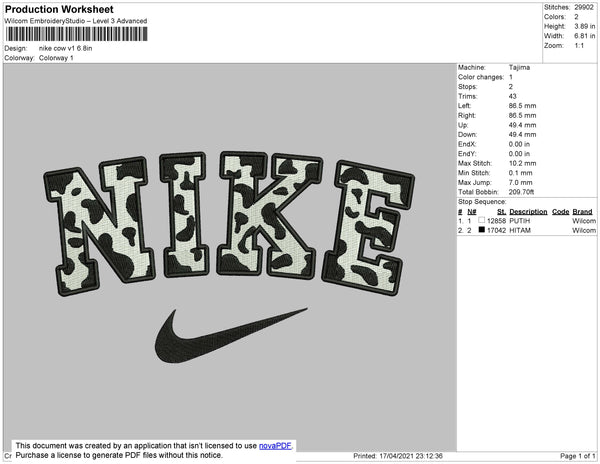This screenshot has height=464, width=600.
Task: Click the 'Code' column header
Action: click(x=561, y=212)
